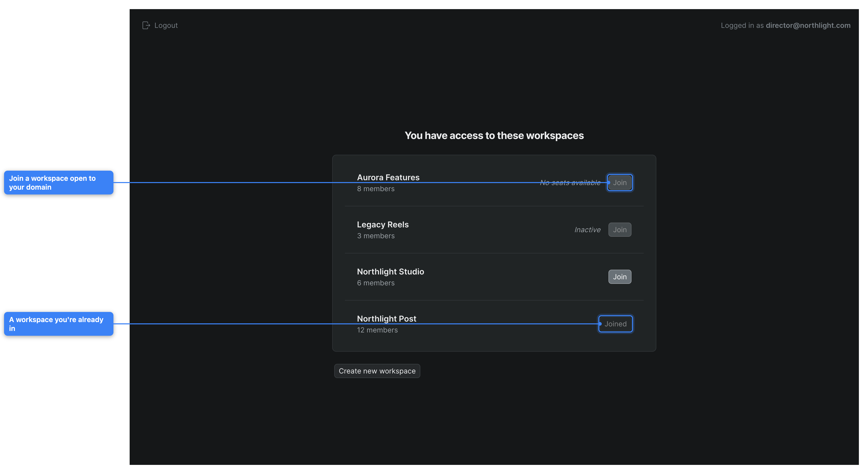
Task: Click Join button for Legacy Reels
Action: pos(620,230)
